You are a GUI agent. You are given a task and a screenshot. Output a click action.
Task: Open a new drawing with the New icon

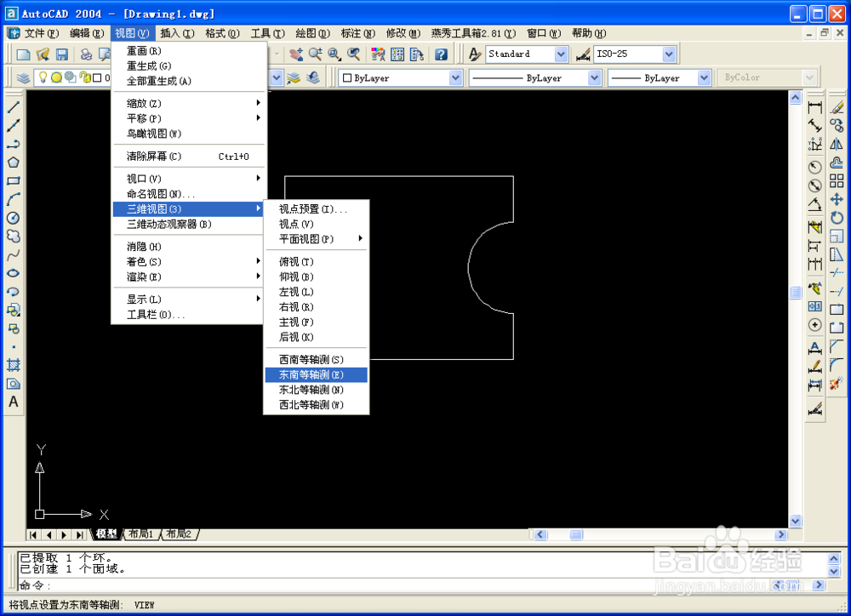(23, 54)
